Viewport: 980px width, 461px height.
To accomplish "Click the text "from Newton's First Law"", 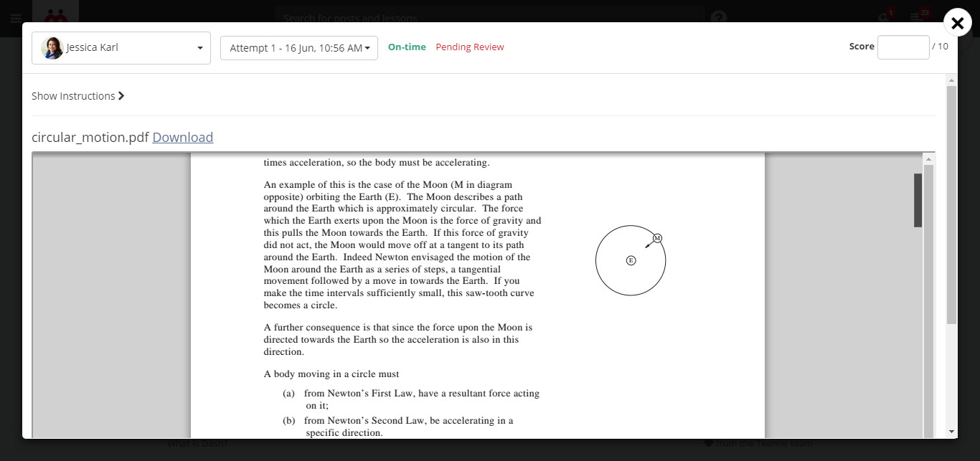I will pyautogui.click(x=360, y=394).
